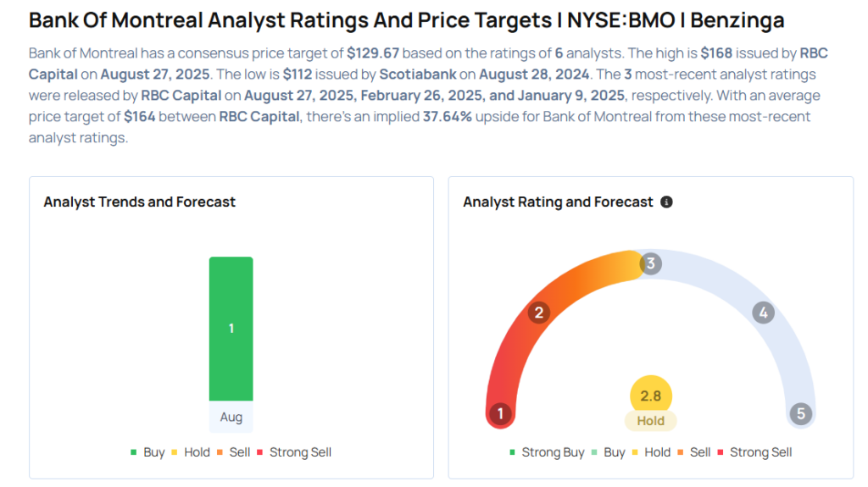
Task: Toggle Sell in the Analyst Rating legend
Action: (x=693, y=452)
